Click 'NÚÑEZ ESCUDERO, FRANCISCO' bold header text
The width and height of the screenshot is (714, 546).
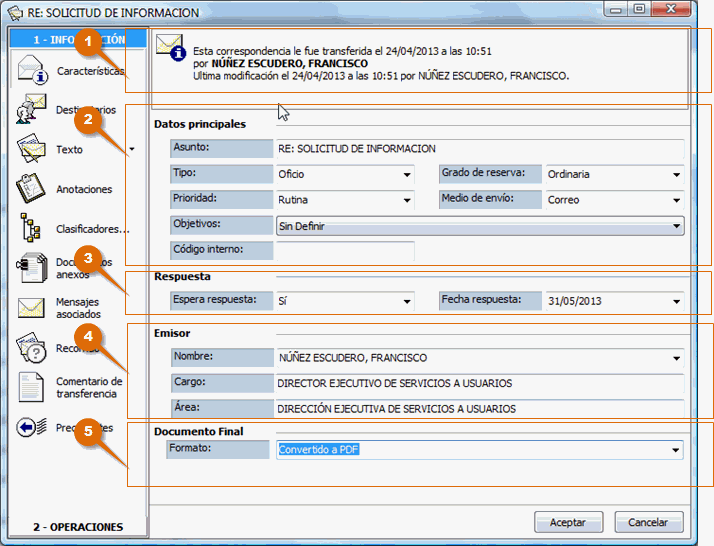pos(290,63)
